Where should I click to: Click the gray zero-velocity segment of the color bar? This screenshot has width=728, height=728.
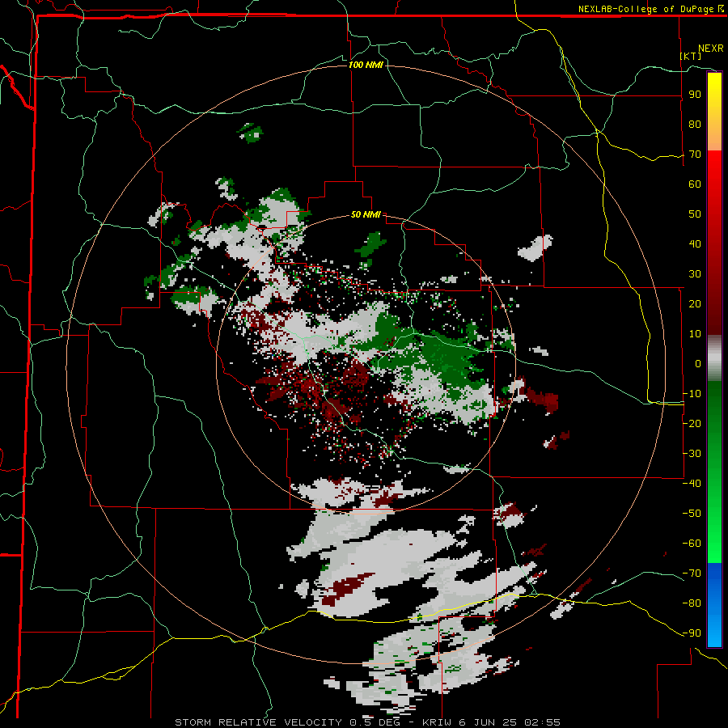[714, 358]
